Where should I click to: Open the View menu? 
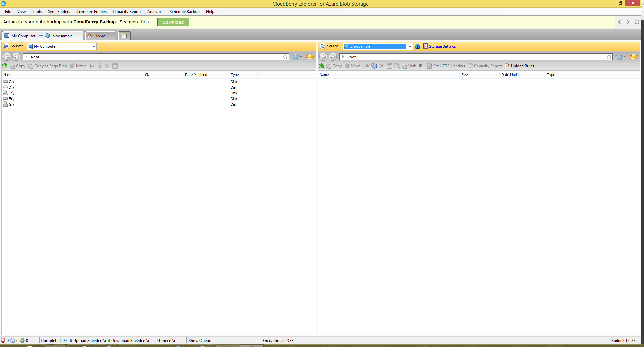pyautogui.click(x=21, y=12)
